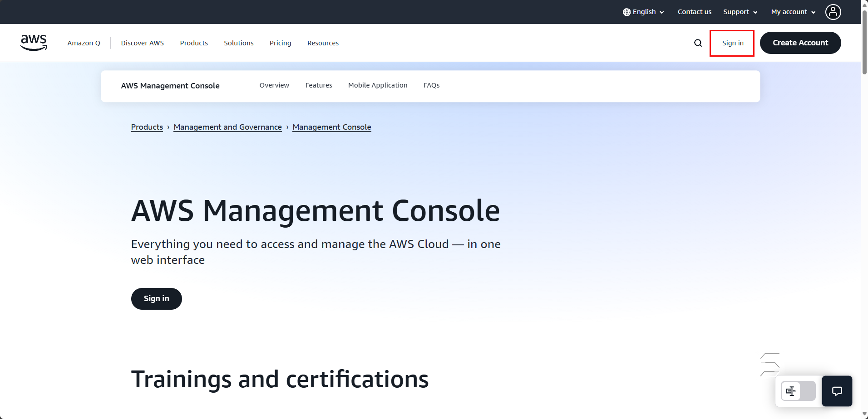This screenshot has width=868, height=419.
Task: Open the Amazon Q menu item
Action: coord(84,43)
